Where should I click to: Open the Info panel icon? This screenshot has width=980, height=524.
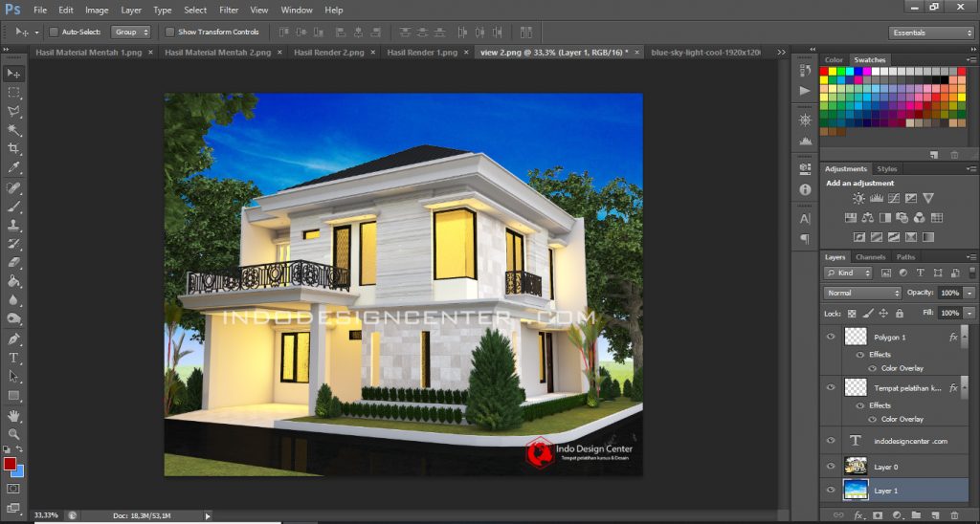(x=805, y=189)
